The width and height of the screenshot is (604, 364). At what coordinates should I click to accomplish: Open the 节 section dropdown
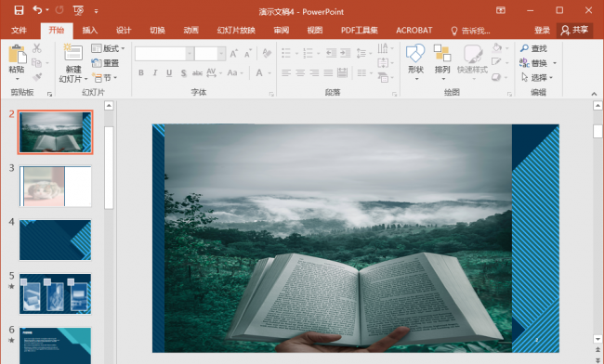tap(104, 77)
